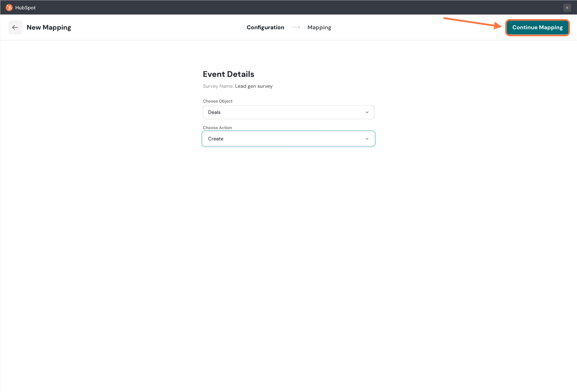Switch to the Configuration step
The width and height of the screenshot is (577, 392).
click(265, 27)
